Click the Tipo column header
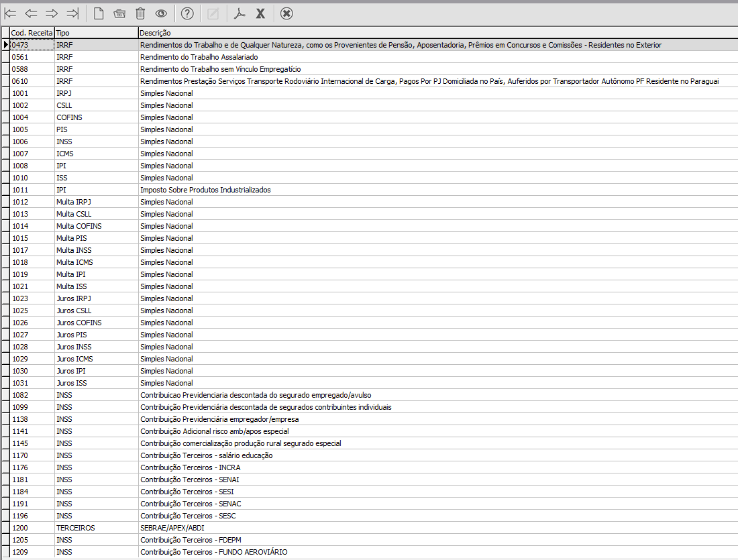The image size is (738, 560). pyautogui.click(x=95, y=33)
